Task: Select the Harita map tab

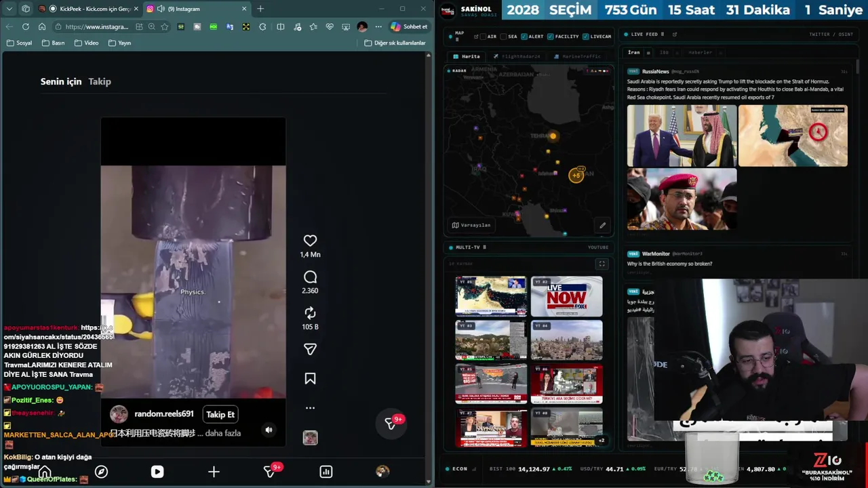Action: [x=467, y=56]
